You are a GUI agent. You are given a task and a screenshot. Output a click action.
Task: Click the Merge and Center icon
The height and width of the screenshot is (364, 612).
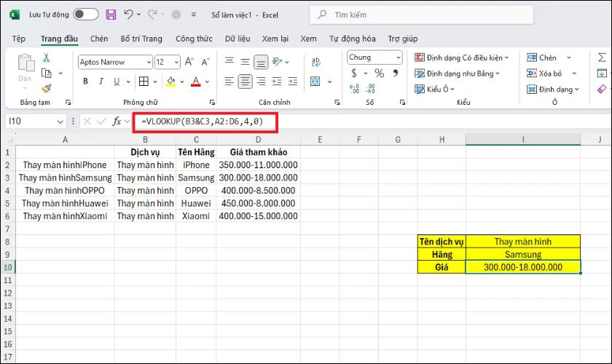[x=315, y=81]
